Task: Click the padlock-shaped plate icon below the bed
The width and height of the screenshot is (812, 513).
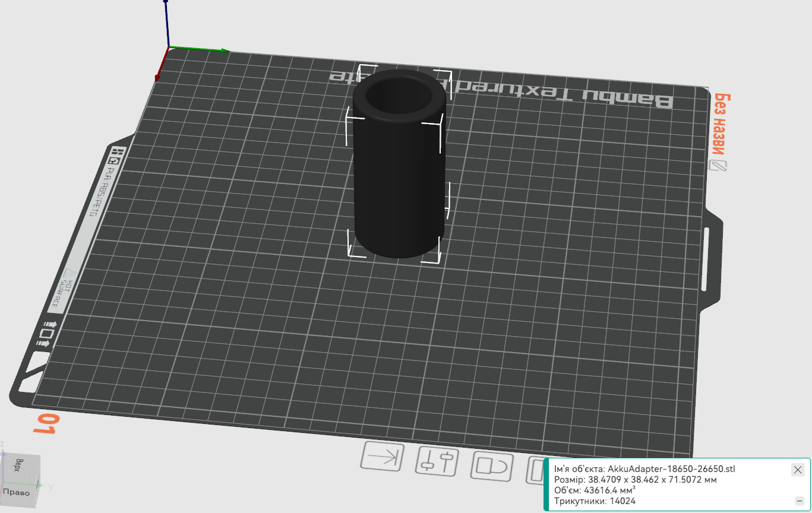Action: pyautogui.click(x=492, y=465)
